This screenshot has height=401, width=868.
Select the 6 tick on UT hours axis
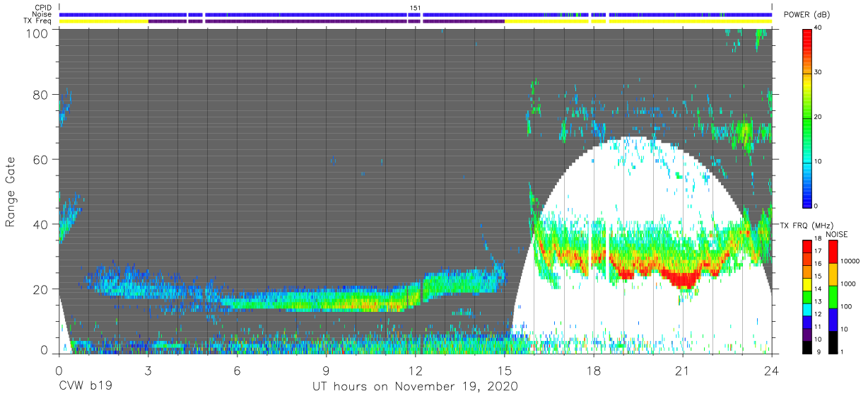tap(237, 370)
